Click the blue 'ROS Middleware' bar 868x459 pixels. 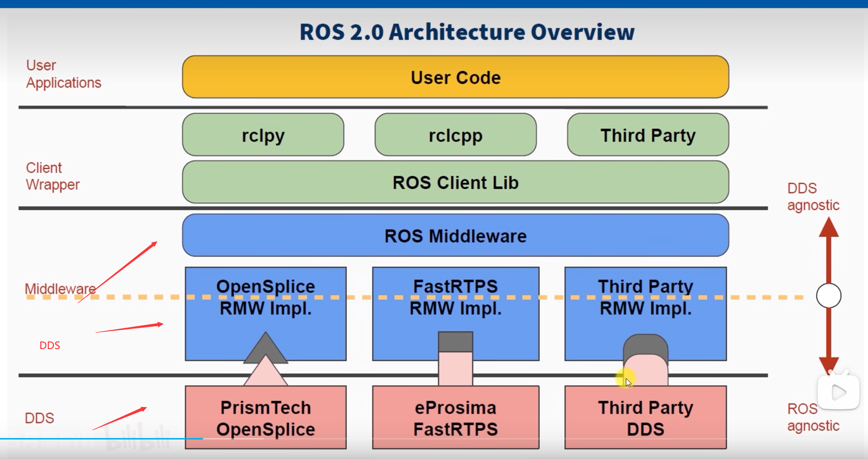point(455,235)
